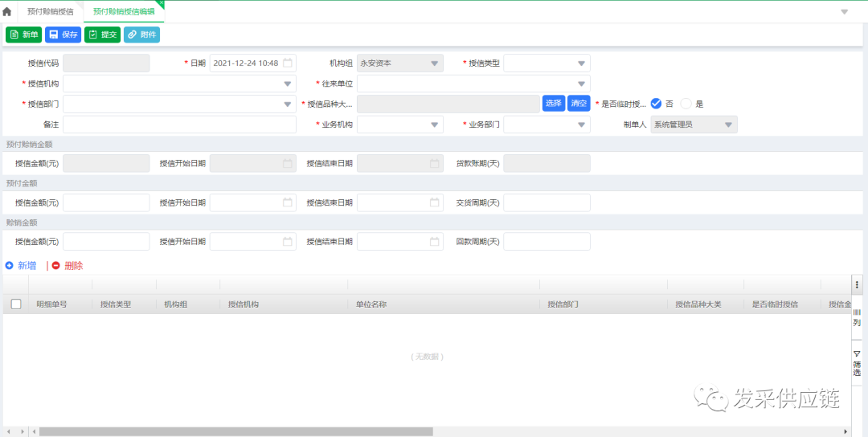This screenshot has height=437, width=868.
Task: Open the 筛选 filter side panel
Action: (857, 363)
